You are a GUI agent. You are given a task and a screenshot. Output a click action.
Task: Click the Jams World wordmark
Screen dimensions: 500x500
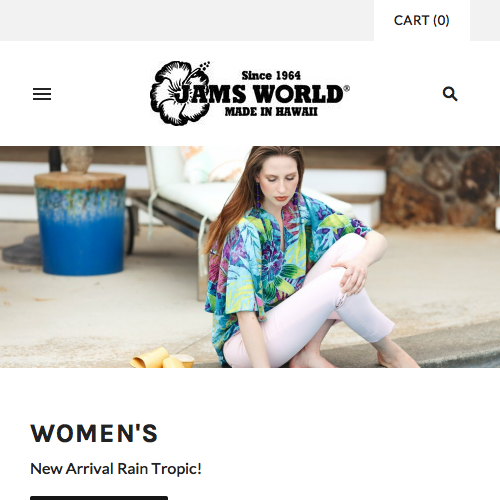(260, 94)
